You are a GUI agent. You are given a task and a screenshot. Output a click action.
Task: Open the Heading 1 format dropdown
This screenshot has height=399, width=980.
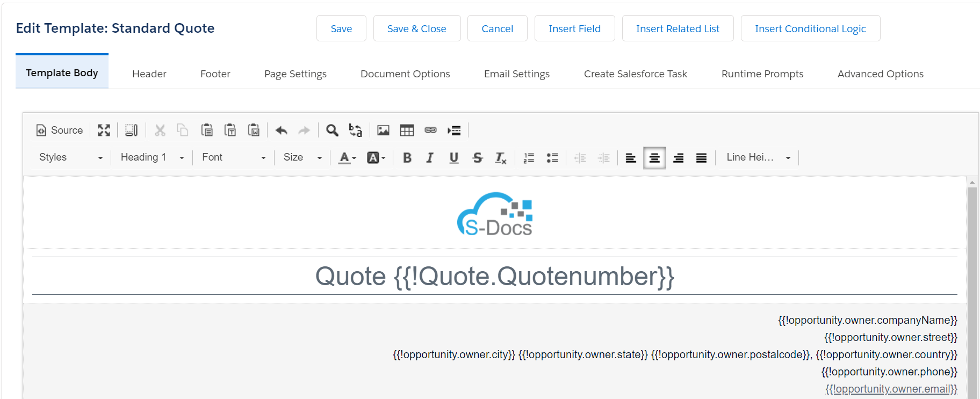click(153, 157)
